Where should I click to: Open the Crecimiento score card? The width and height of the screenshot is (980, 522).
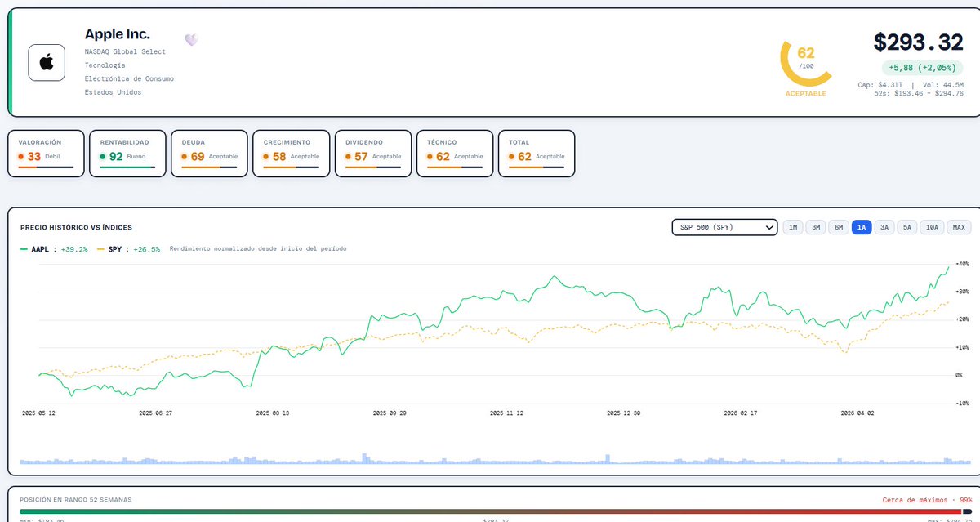(x=291, y=153)
